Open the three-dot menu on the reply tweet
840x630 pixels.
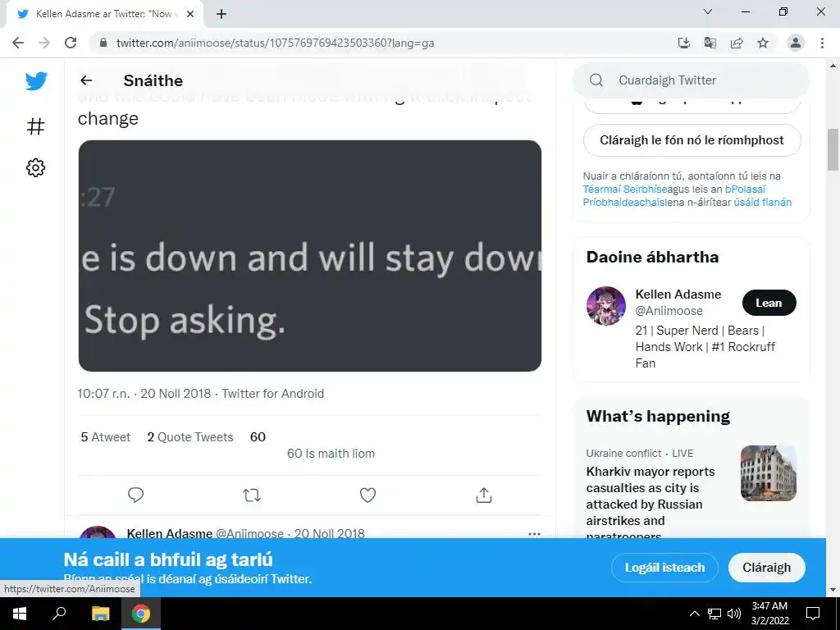(x=534, y=533)
